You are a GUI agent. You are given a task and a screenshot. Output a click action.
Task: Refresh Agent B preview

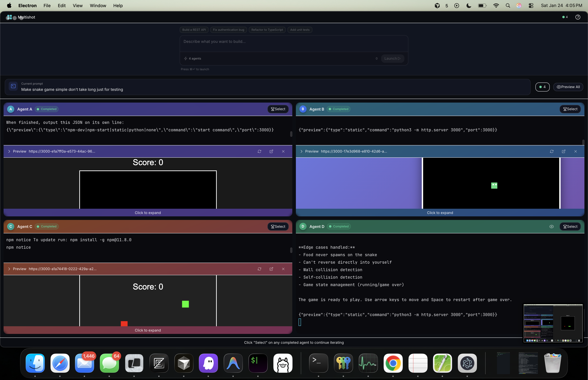[552, 151]
